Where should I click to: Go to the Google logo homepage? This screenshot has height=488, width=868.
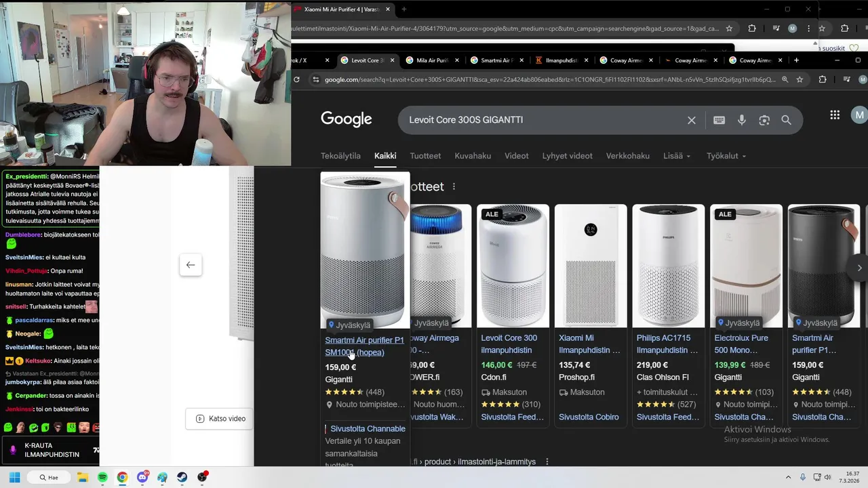[x=347, y=120]
